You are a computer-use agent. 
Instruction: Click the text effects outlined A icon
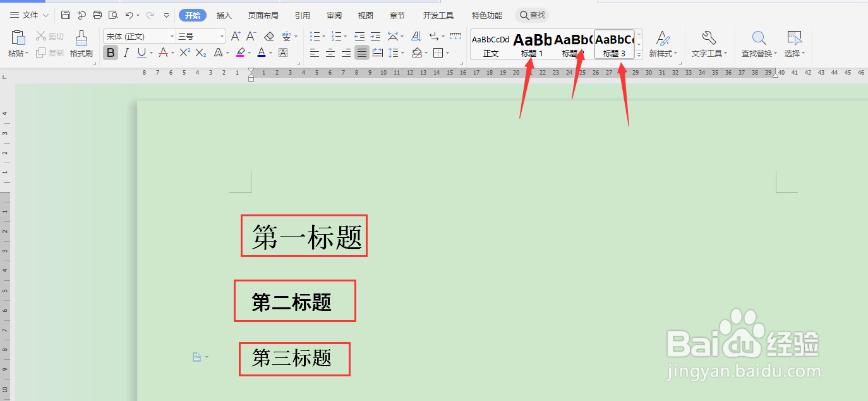[218, 52]
